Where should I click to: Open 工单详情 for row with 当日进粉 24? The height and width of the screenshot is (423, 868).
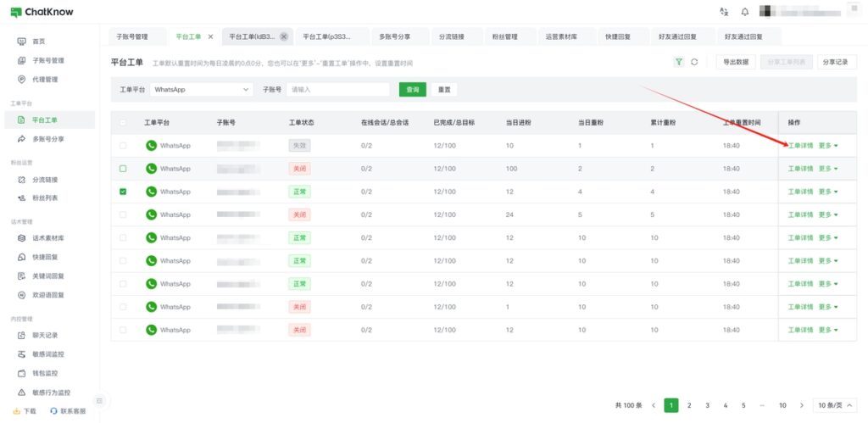point(800,214)
